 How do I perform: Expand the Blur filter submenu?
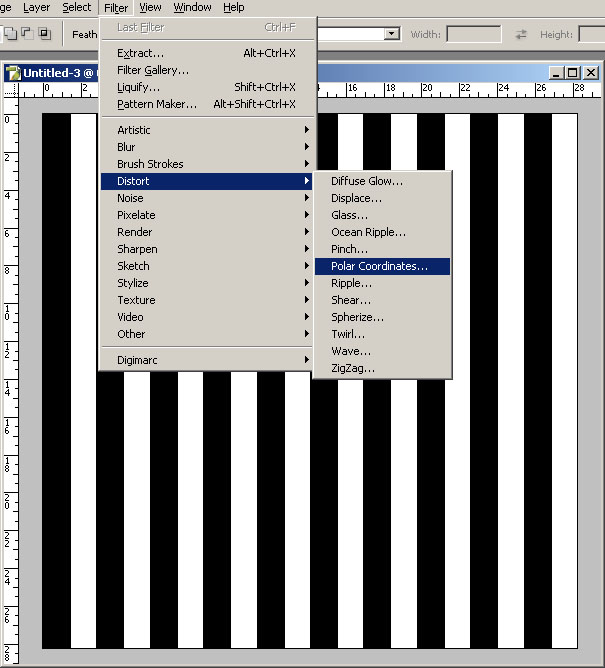207,147
